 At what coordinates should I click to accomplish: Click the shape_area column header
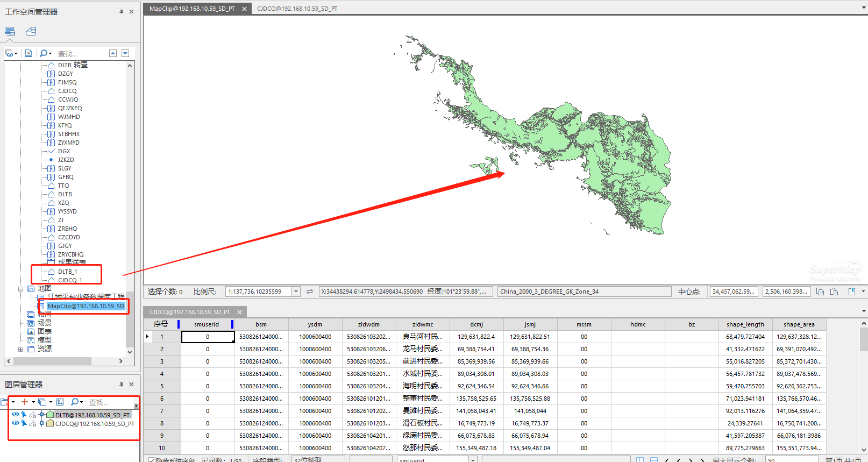(799, 324)
